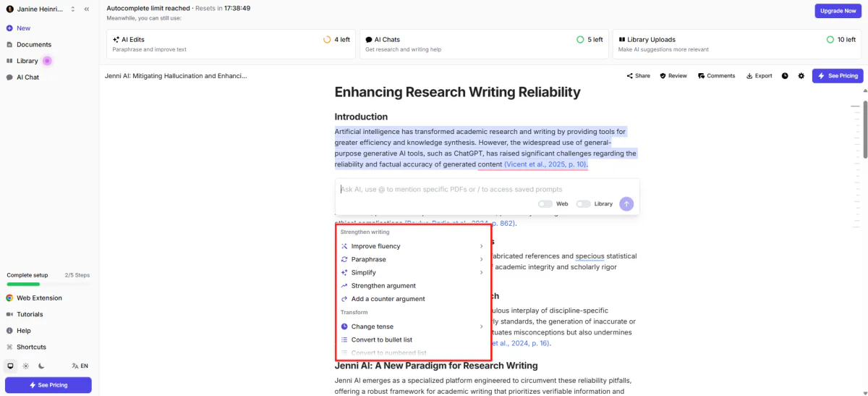Choose Convert to bullet list
Viewport: 868px width, 396px height.
[x=381, y=340]
